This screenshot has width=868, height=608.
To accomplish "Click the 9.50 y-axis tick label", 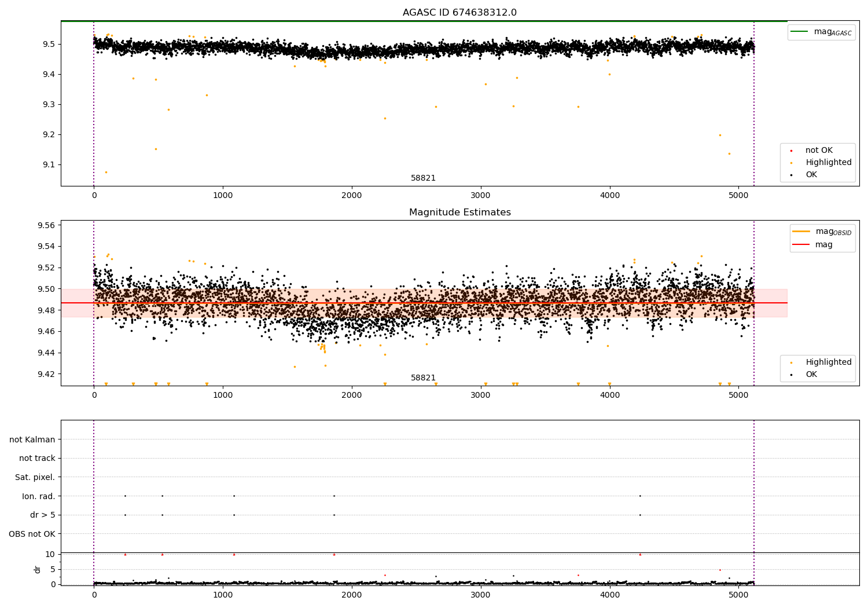I will (x=46, y=289).
